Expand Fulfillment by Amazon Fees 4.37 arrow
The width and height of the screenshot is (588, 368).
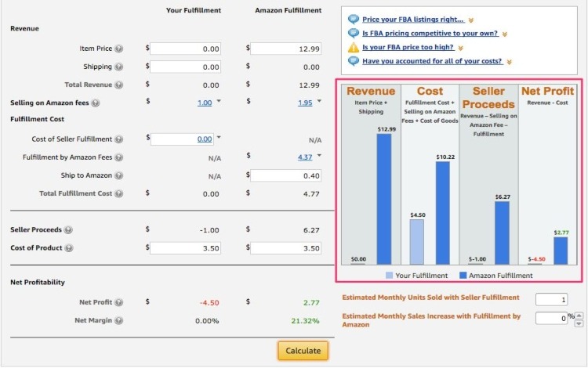(319, 155)
